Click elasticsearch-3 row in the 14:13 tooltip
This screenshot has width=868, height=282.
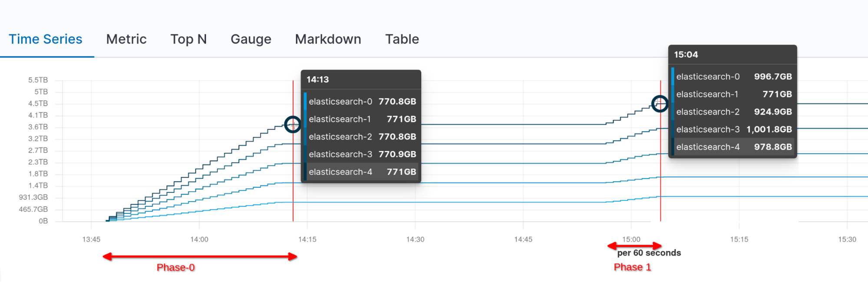coord(361,154)
